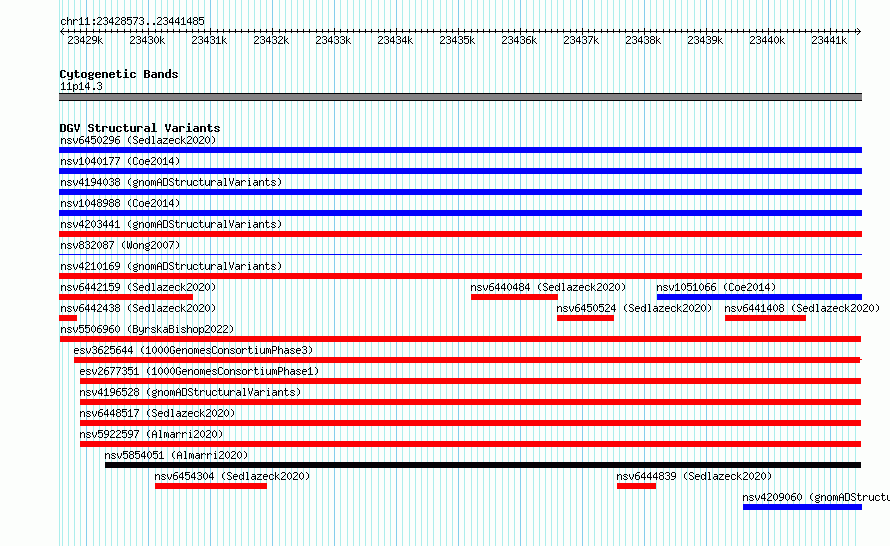Click the red bar under nsv5922597
890x546 pixels.
click(x=471, y=444)
